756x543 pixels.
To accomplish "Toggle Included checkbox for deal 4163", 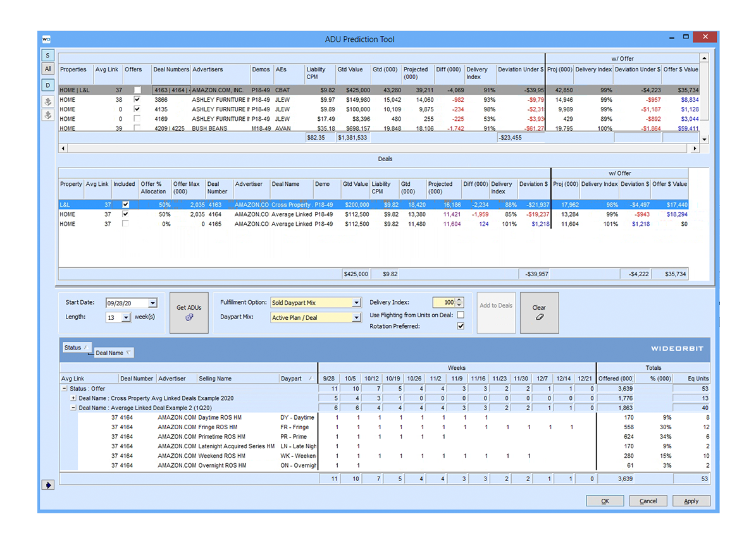I will coord(125,205).
